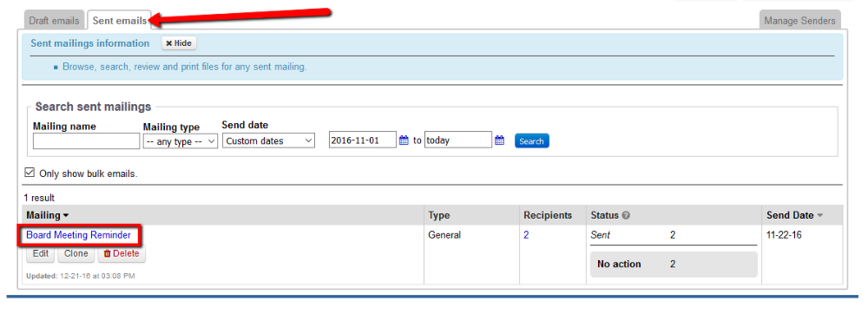
Task: Switch to the Draft emails tab
Action: (x=54, y=21)
